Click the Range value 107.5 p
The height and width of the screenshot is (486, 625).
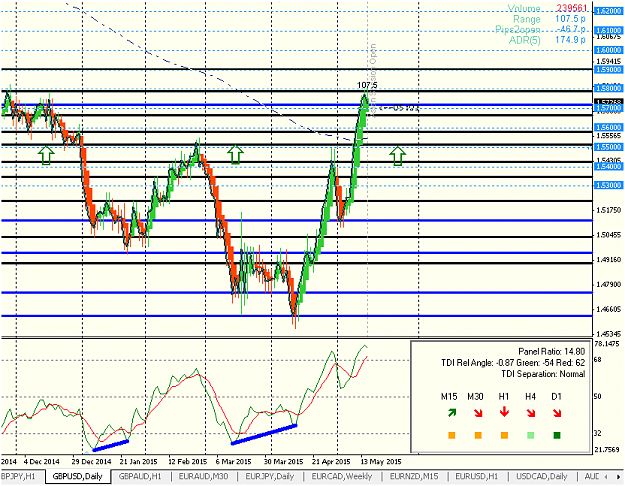point(570,19)
